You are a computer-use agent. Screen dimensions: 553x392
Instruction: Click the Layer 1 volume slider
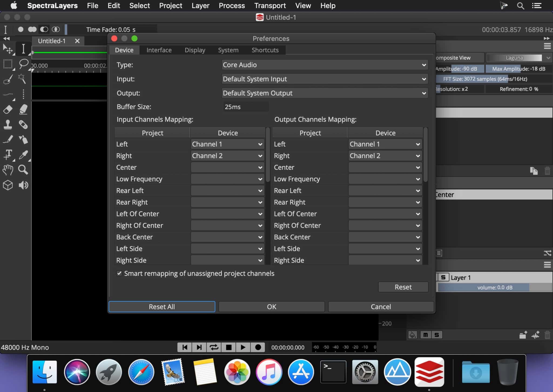(x=495, y=287)
